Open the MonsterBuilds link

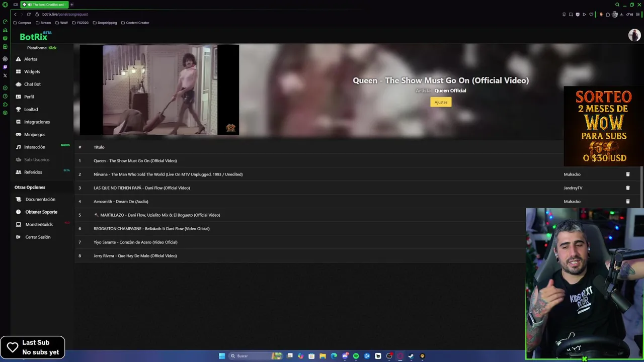coord(39,224)
